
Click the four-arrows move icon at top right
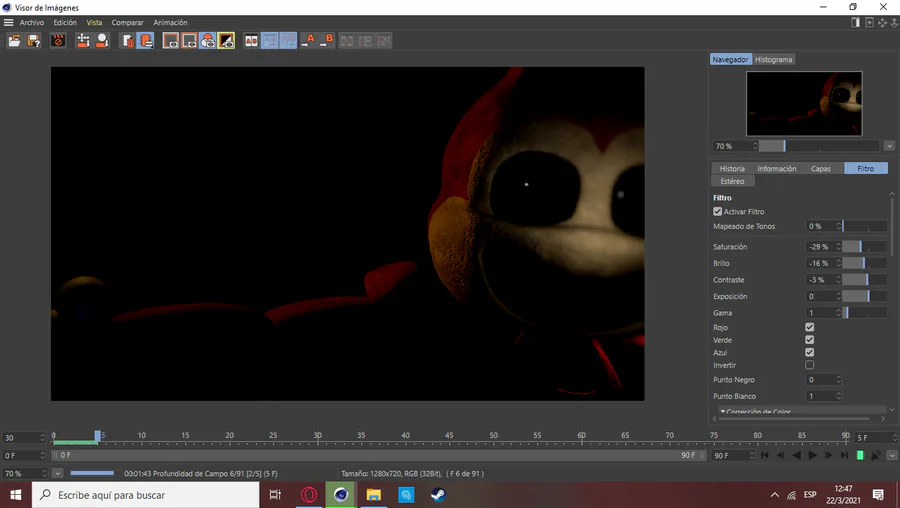coord(882,22)
